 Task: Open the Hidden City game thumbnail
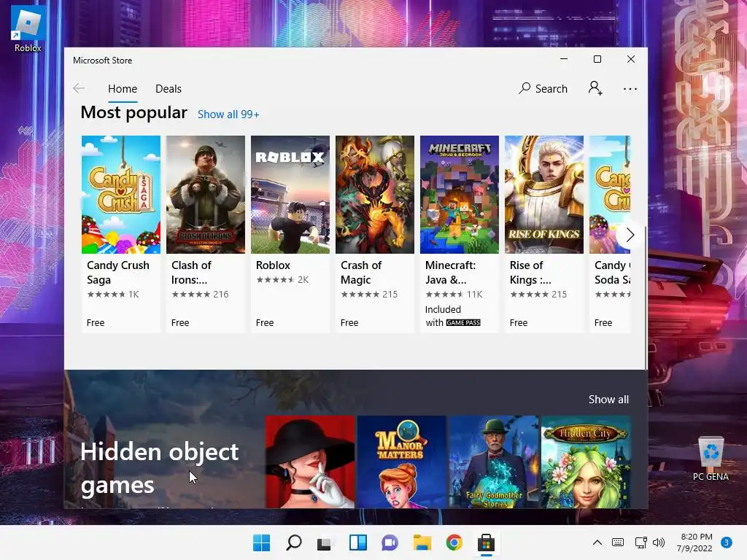[x=586, y=462]
